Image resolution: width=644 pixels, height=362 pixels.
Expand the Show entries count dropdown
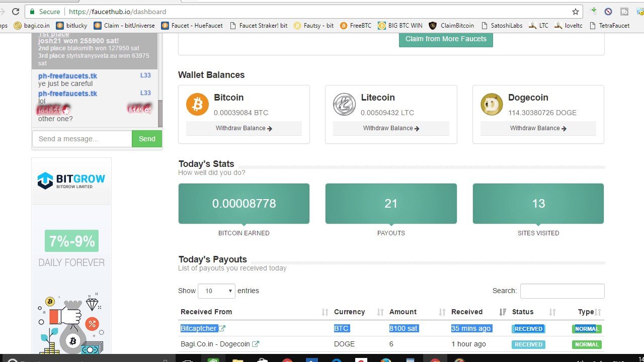click(x=217, y=291)
